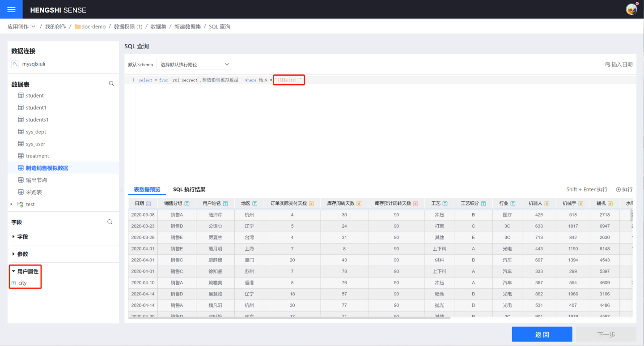This screenshot has width=644, height=346.
Task: Click the user avatar icon
Action: click(631, 9)
